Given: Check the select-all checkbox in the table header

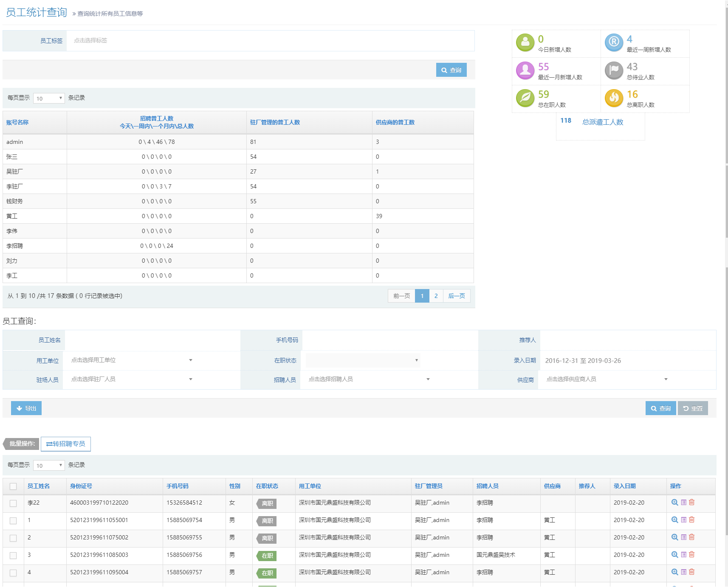Looking at the screenshot, I should tap(13, 486).
